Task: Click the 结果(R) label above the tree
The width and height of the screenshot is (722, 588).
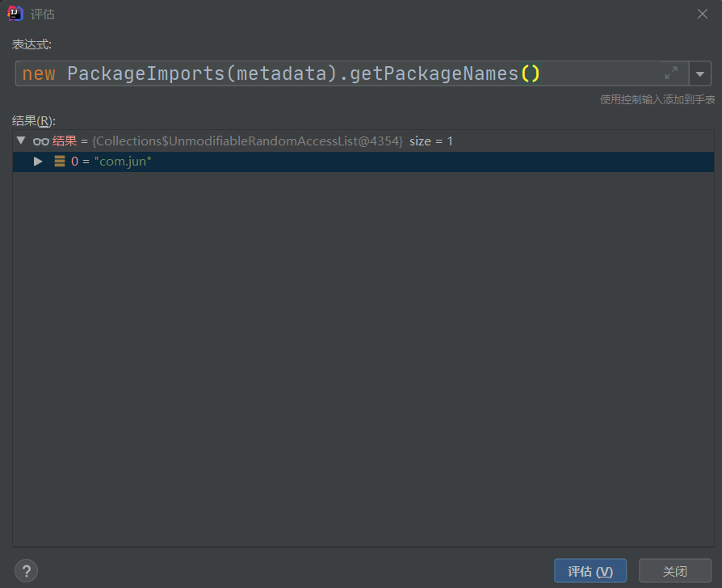Action: [x=33, y=120]
